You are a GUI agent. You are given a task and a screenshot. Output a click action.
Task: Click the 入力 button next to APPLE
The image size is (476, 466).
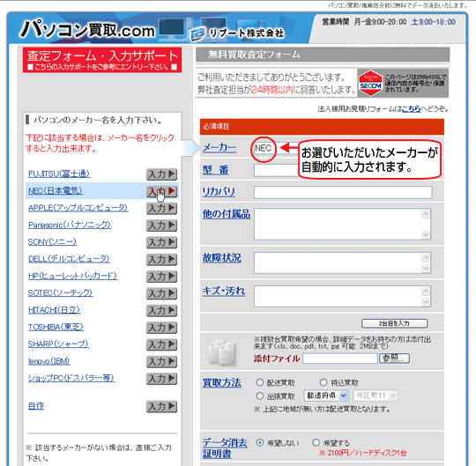[x=161, y=208]
